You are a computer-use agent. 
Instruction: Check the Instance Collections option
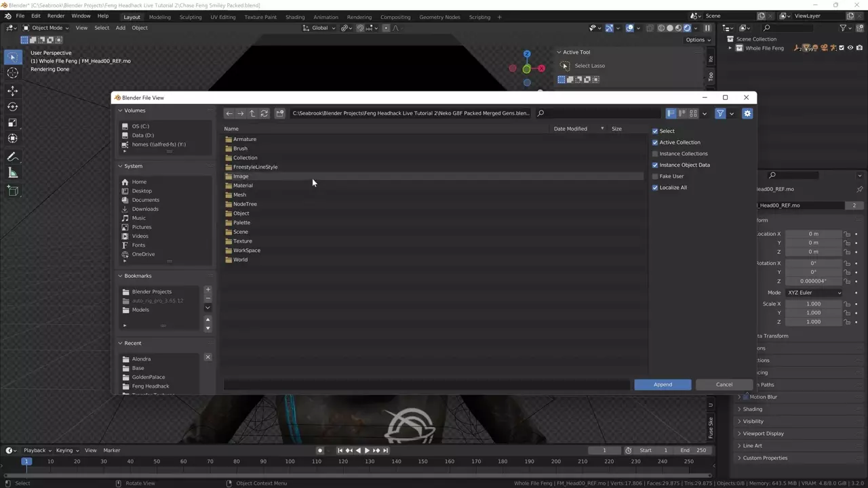[655, 154]
